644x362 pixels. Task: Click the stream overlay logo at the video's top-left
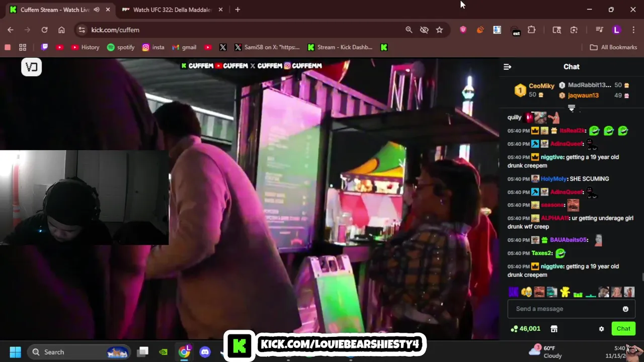pyautogui.click(x=31, y=67)
